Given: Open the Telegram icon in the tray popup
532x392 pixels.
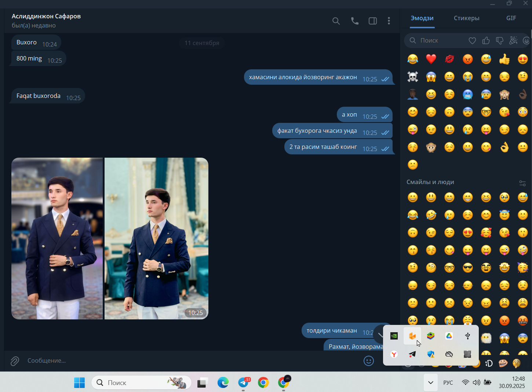Looking at the screenshot, I should point(412,354).
